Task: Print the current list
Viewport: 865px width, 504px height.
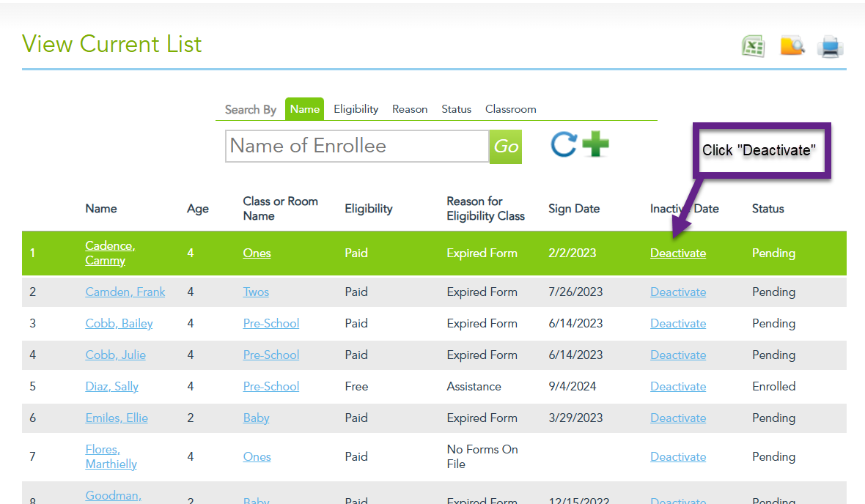Action: (x=831, y=47)
